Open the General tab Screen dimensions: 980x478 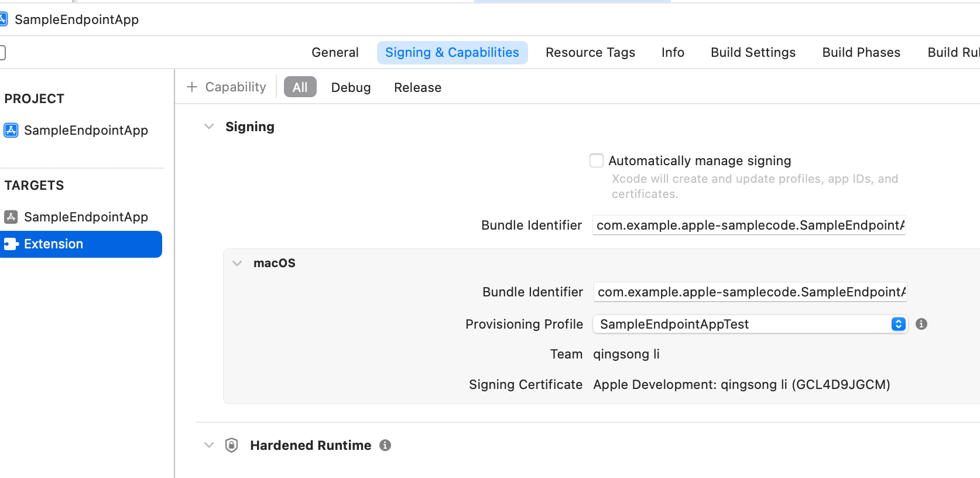pos(335,53)
